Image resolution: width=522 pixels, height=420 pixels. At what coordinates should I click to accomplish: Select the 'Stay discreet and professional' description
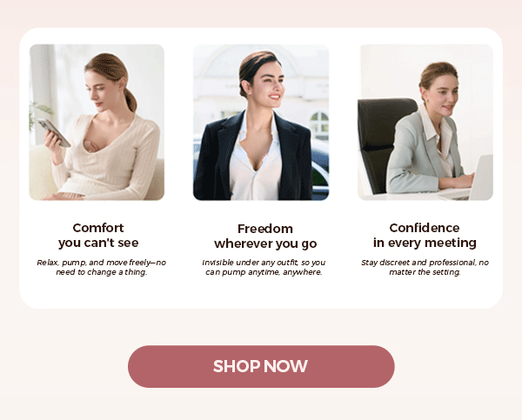[425, 267]
